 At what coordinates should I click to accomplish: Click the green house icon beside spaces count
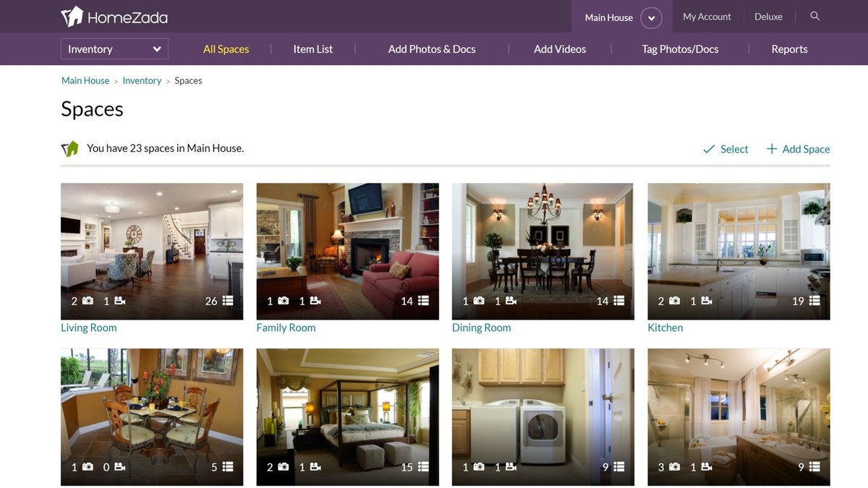pyautogui.click(x=69, y=149)
